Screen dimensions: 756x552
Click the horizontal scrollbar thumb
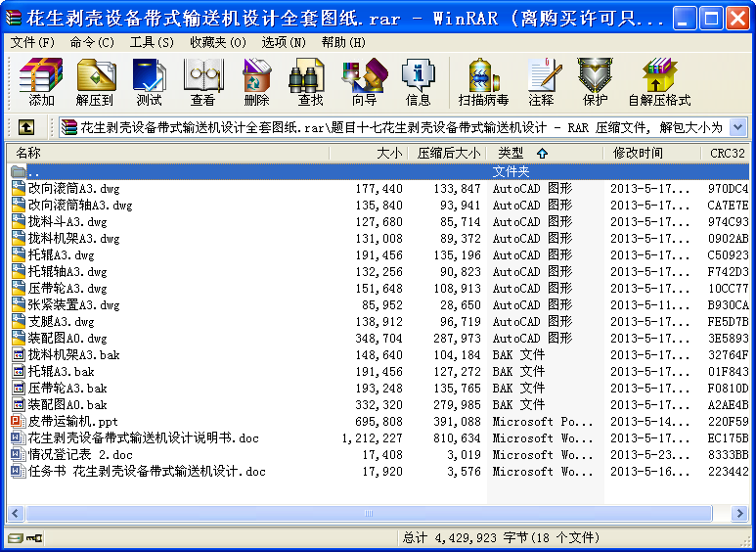[369, 513]
